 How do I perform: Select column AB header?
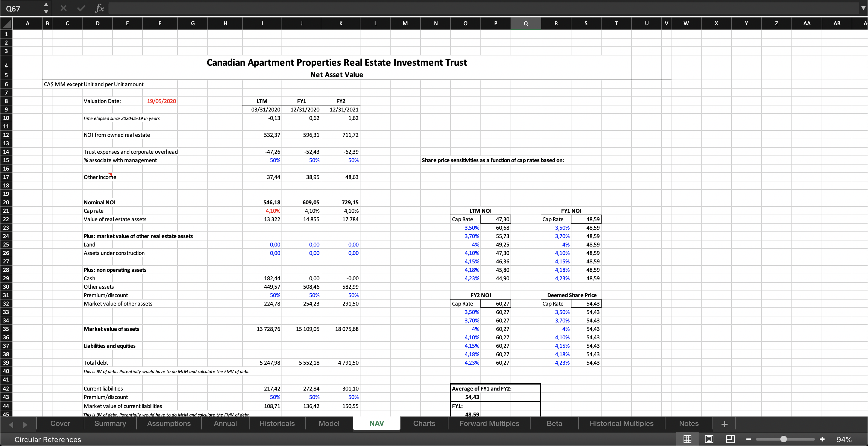pyautogui.click(x=837, y=23)
